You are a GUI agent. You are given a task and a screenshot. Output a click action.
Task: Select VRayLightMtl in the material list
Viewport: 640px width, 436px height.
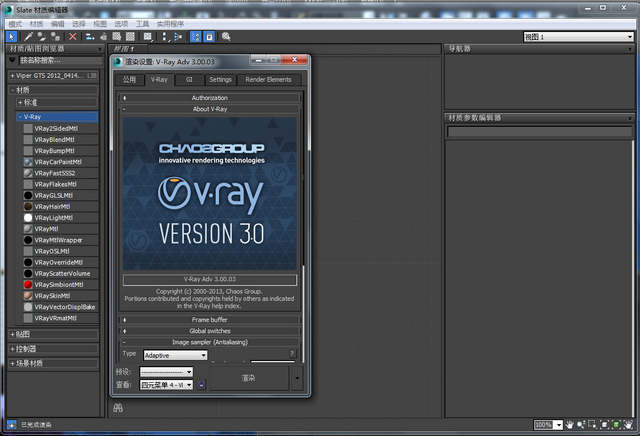click(54, 217)
